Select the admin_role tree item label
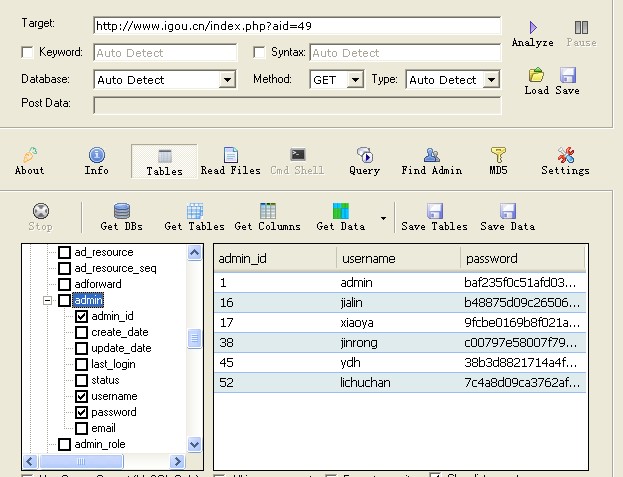This screenshot has width=623, height=477. 100,444
